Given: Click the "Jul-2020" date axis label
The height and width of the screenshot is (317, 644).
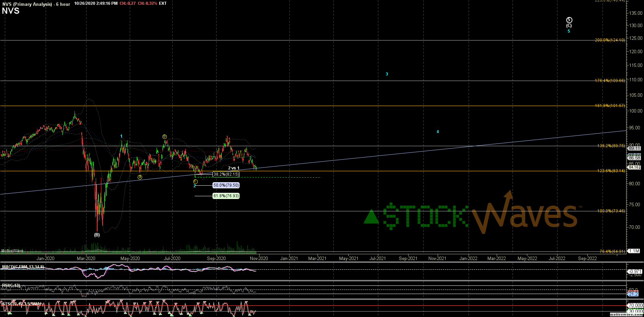Looking at the screenshot, I should [x=172, y=258].
